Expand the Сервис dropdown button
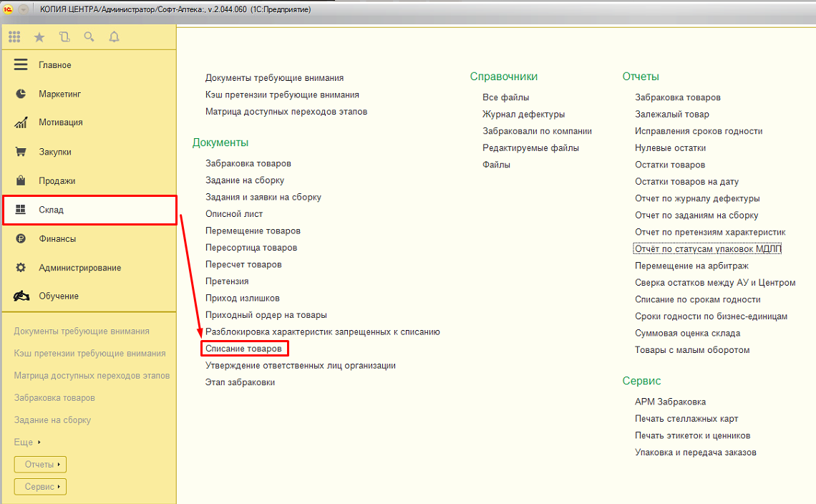Viewport: 816px width, 504px height. point(40,487)
